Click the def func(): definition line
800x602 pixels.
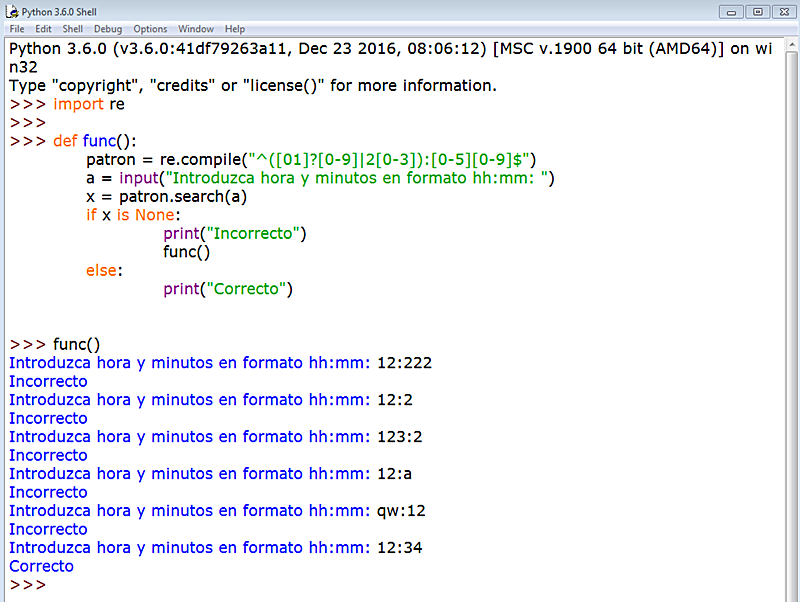coord(95,140)
